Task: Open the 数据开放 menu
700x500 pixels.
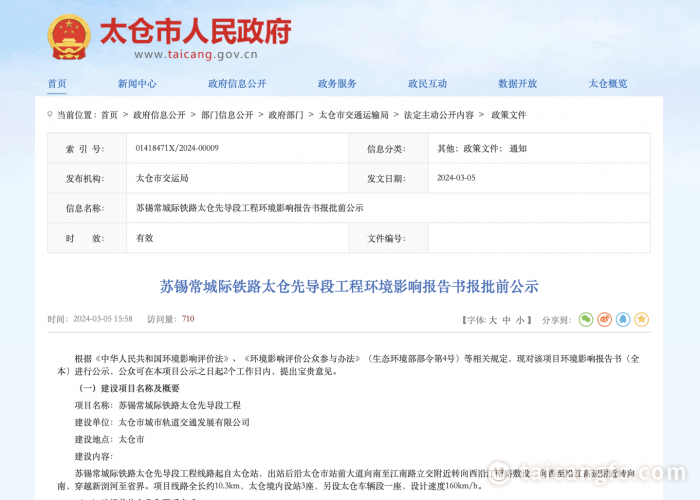Action: pos(517,83)
